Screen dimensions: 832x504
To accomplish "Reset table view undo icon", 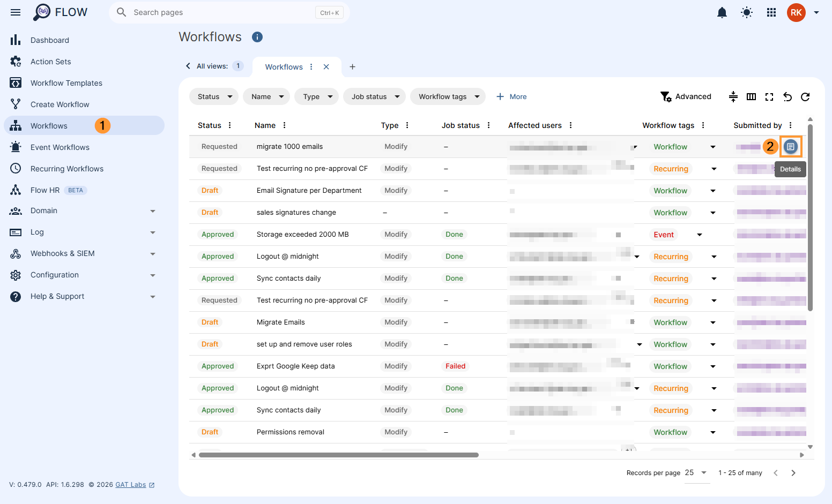I will point(788,96).
